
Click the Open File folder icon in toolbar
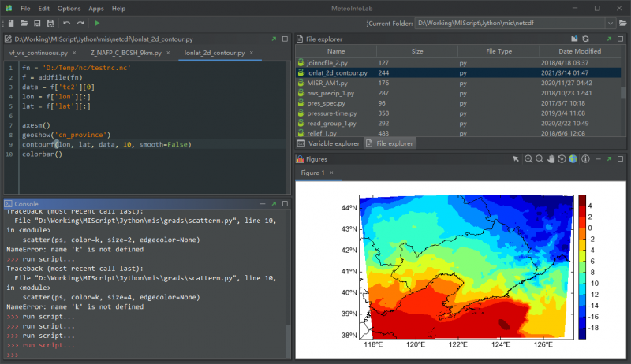coord(24,24)
